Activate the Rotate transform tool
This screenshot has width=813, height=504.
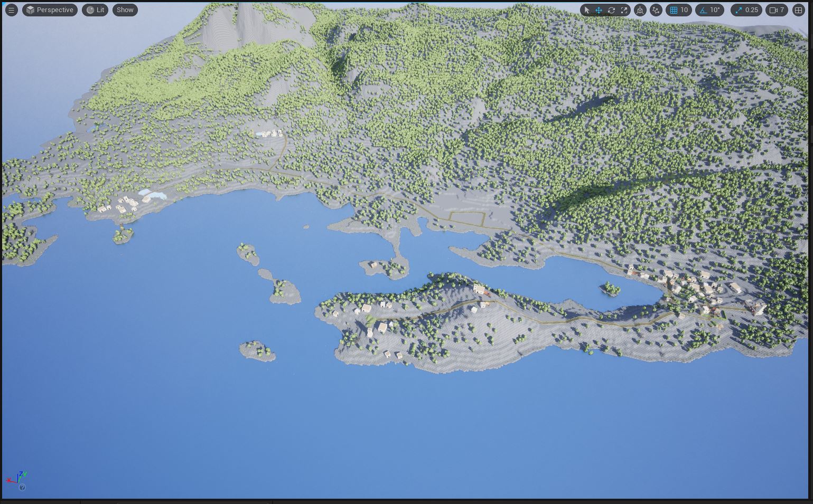pos(611,10)
